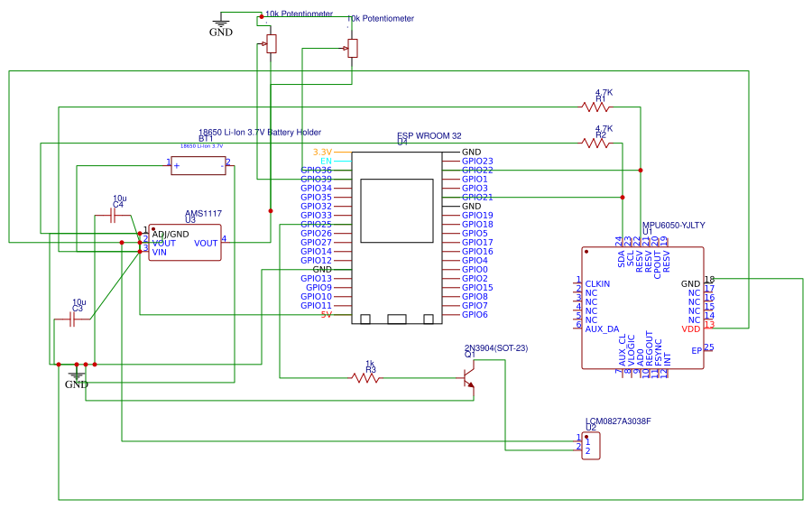Click the GPIO36 pin label
The height and width of the screenshot is (509, 812).
point(316,171)
